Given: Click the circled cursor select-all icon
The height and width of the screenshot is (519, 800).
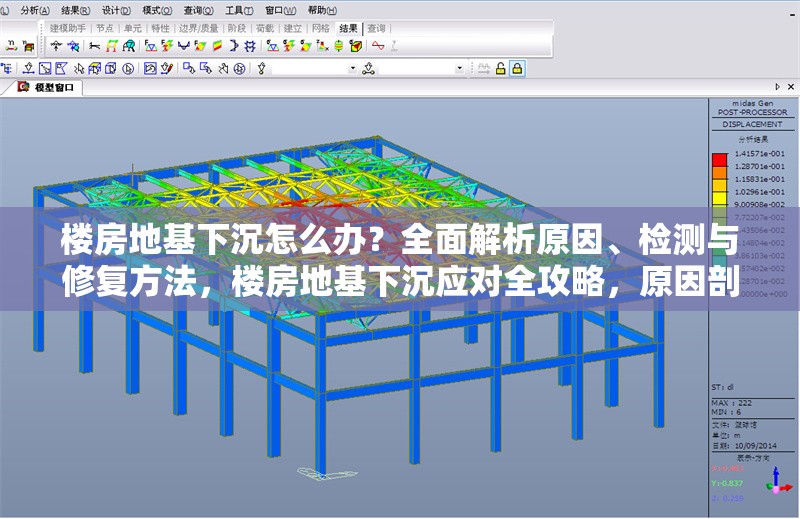Looking at the screenshot, I should tap(128, 68).
